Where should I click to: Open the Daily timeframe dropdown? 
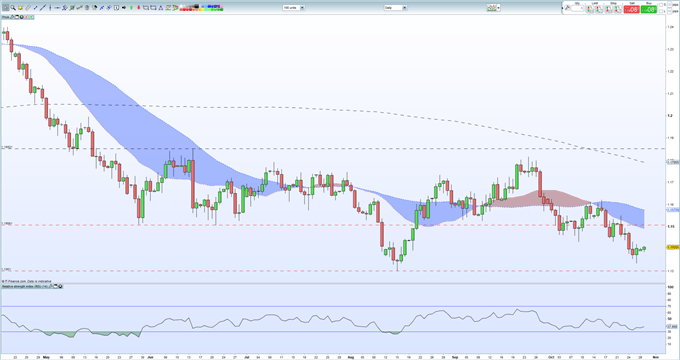click(395, 7)
